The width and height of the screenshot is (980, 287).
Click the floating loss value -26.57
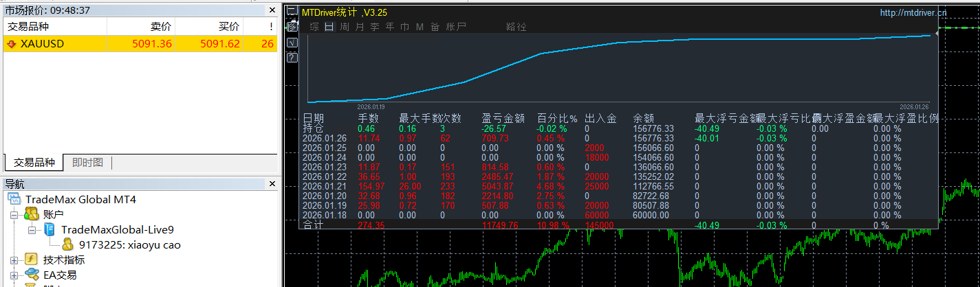click(494, 128)
